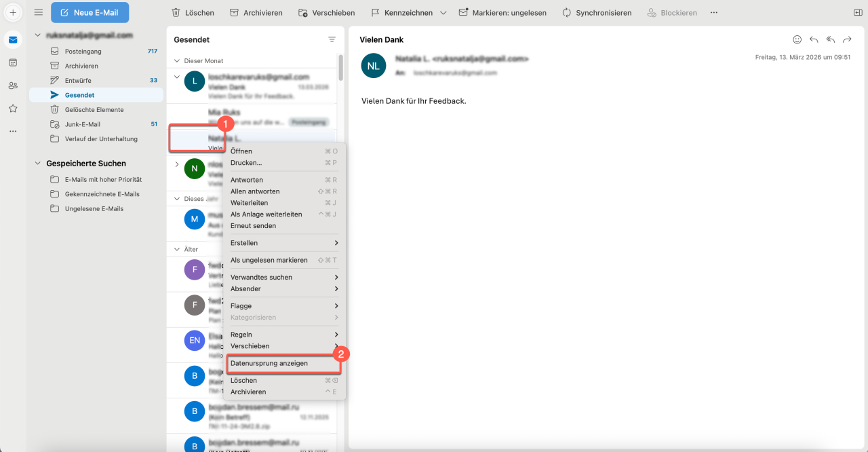Open the Regeln submenu
Image resolution: width=868 pixels, height=452 pixels.
pos(284,335)
